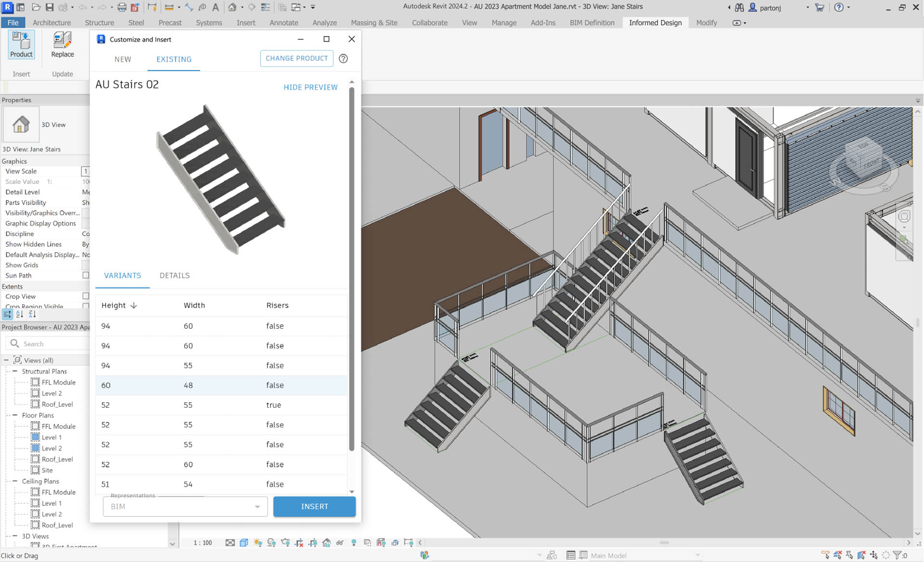Select the Visual Style cube icon
924x562 pixels.
click(244, 542)
